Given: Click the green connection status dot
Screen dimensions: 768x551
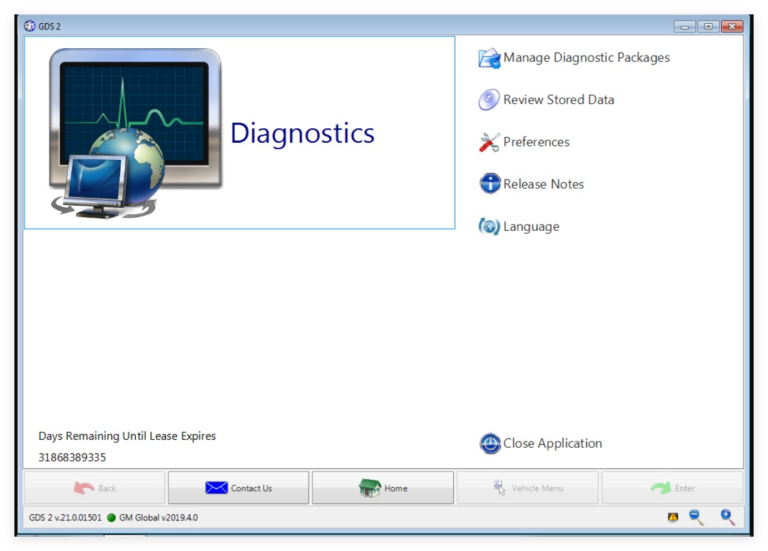Looking at the screenshot, I should click(x=111, y=518).
